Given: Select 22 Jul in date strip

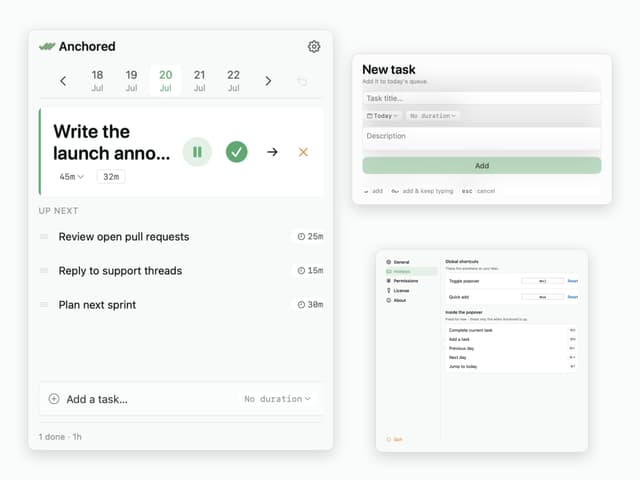Looking at the screenshot, I should tap(233, 81).
